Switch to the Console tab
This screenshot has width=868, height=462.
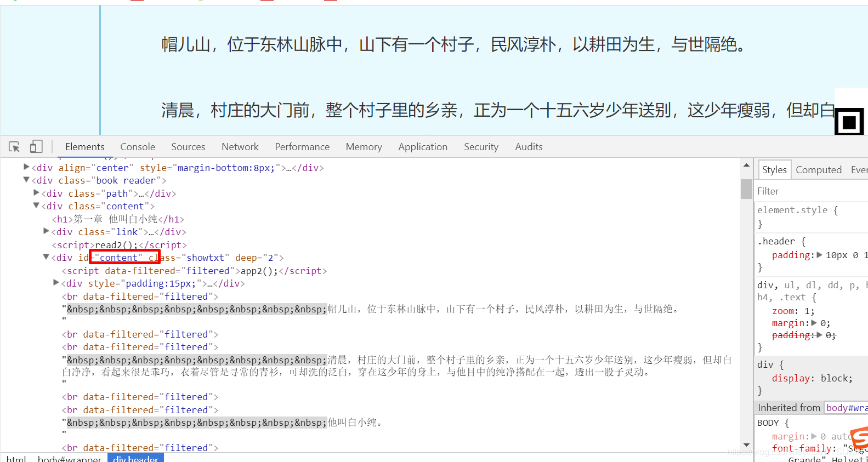coord(138,147)
